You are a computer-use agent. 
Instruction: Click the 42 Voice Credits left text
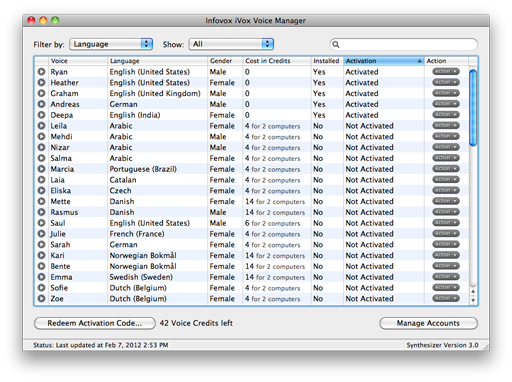[x=196, y=323]
